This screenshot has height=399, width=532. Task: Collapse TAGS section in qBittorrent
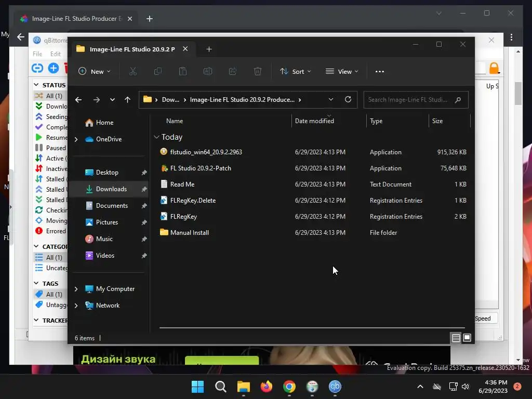point(36,283)
